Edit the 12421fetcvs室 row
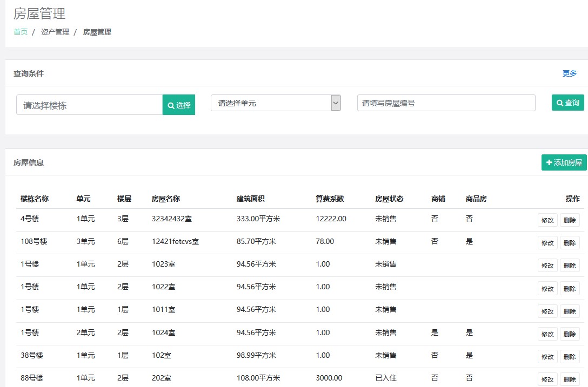Screen dimensions: 588x387 [x=547, y=243]
